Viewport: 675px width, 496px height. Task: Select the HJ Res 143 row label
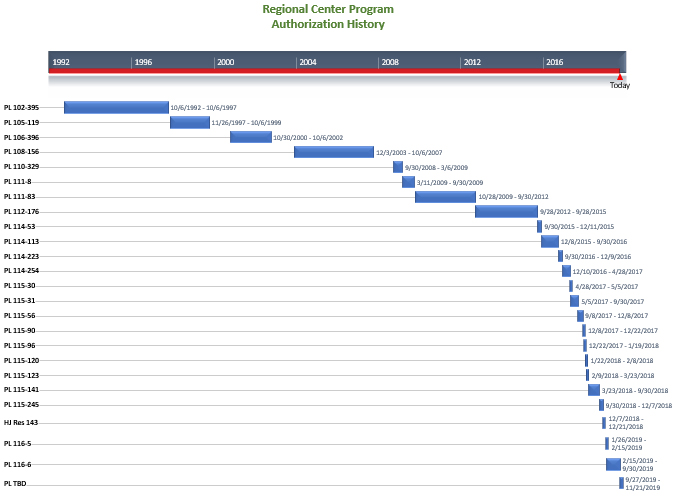[x=22, y=423]
